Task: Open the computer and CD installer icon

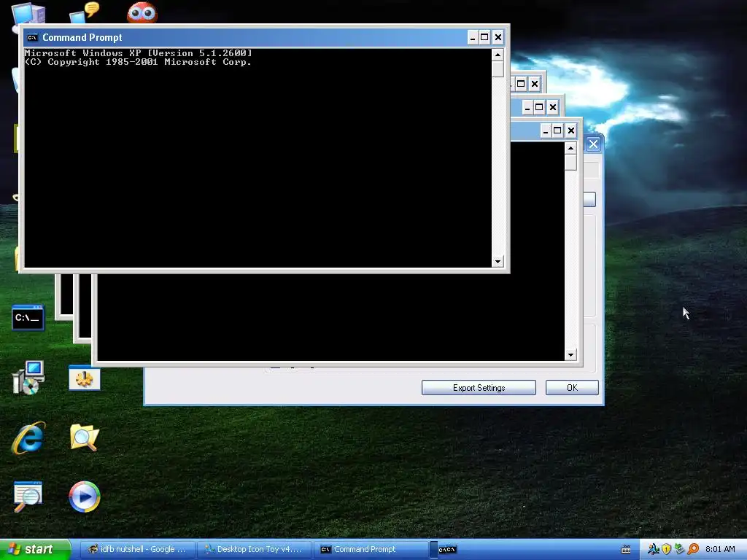Action: 28,378
